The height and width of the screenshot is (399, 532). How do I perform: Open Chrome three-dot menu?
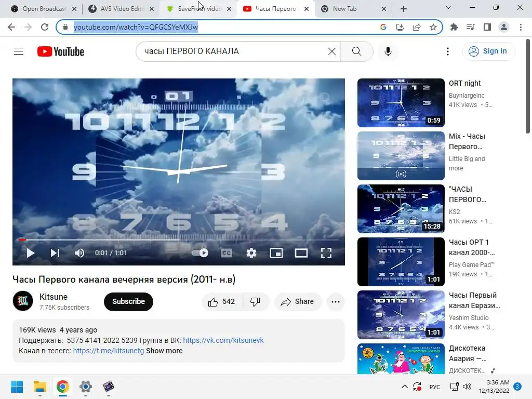[521, 27]
